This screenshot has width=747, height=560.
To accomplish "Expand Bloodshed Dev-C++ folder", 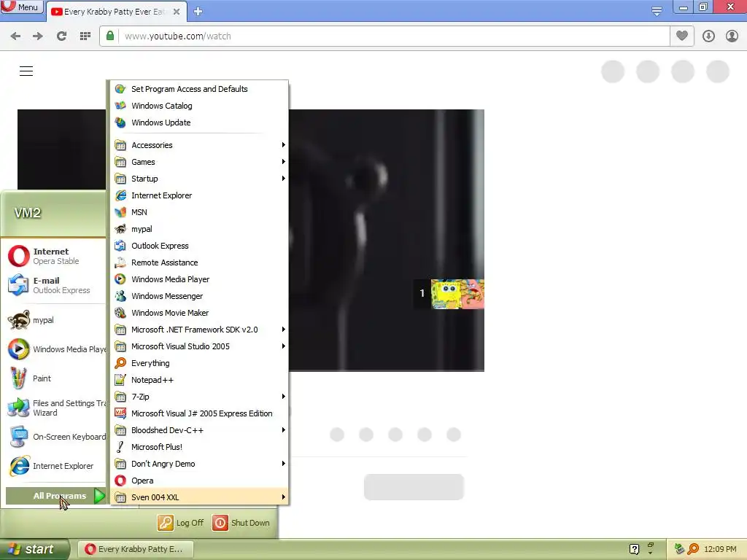I will (198, 430).
